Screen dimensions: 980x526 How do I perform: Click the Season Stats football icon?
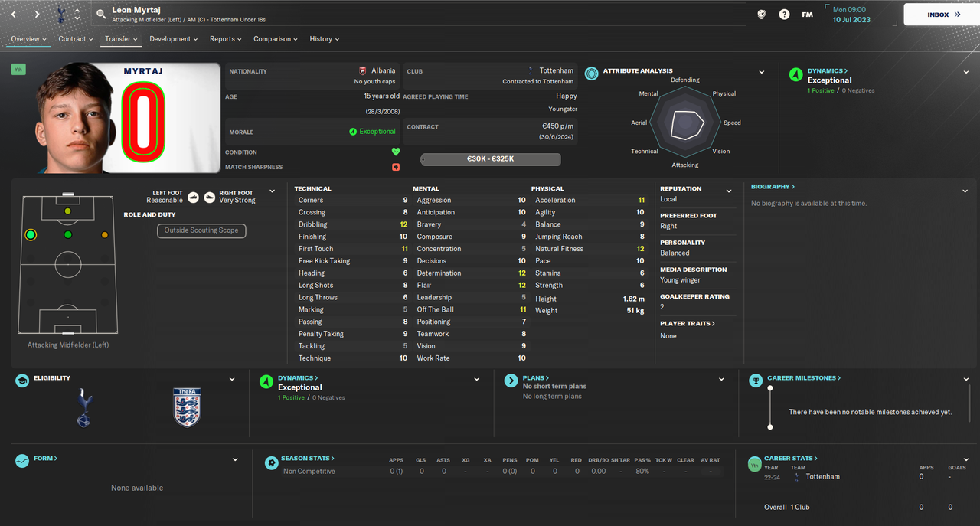[271, 462]
